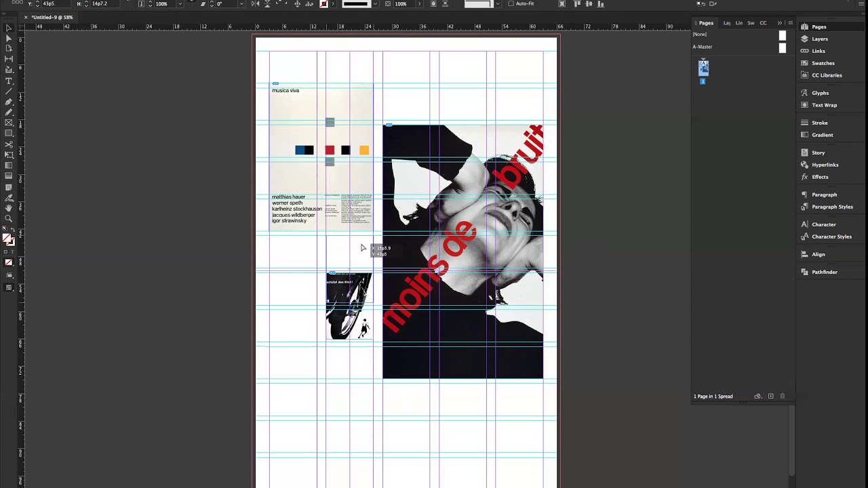Close the Untitled-9 document tab
This screenshot has height=488, width=868.
[x=26, y=17]
